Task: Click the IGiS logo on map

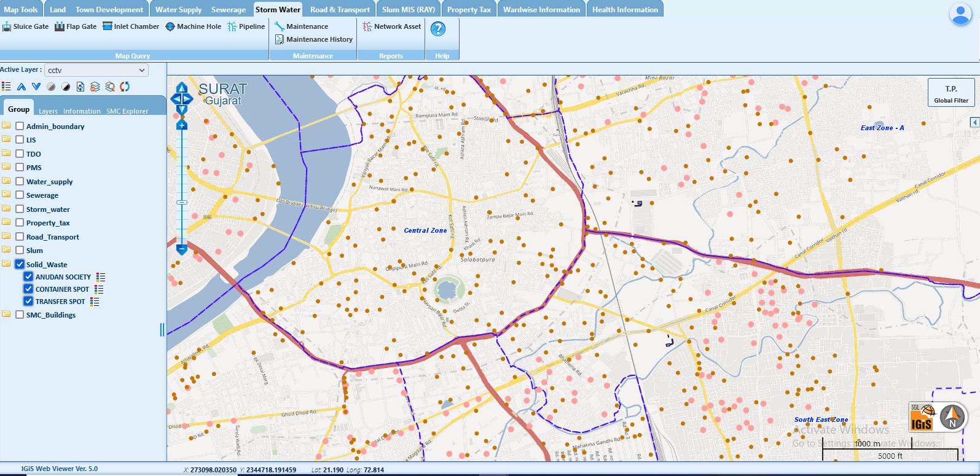Action: point(923,418)
